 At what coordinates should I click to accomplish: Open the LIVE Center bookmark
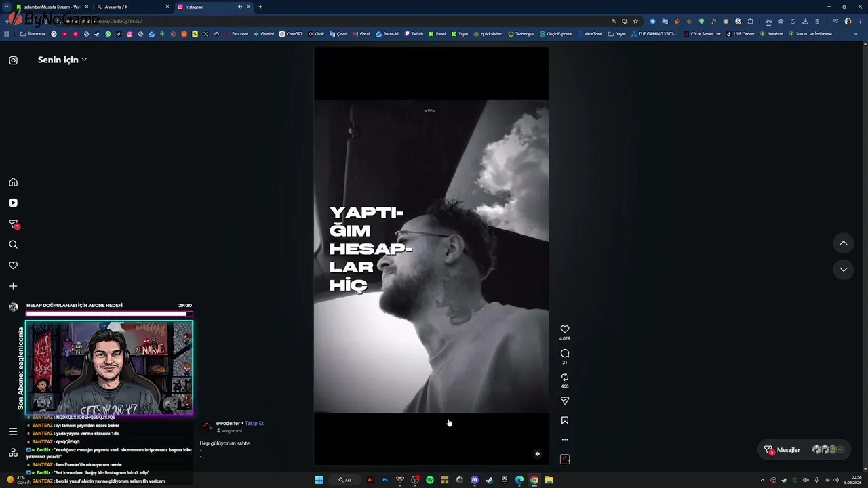pos(741,34)
